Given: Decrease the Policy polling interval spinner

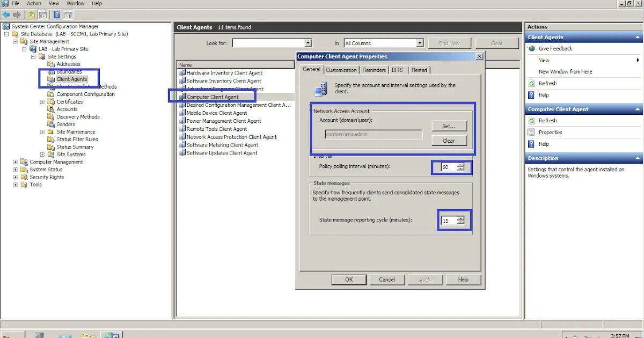Looking at the screenshot, I should 460,169.
